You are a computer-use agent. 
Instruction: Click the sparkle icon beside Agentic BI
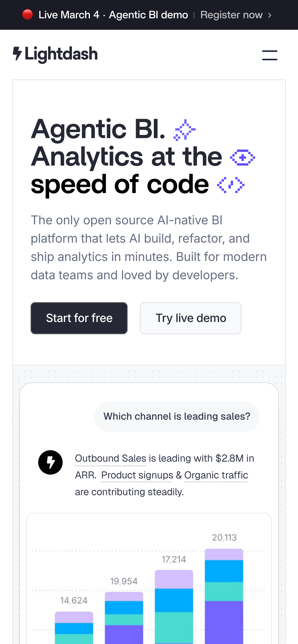point(185,130)
